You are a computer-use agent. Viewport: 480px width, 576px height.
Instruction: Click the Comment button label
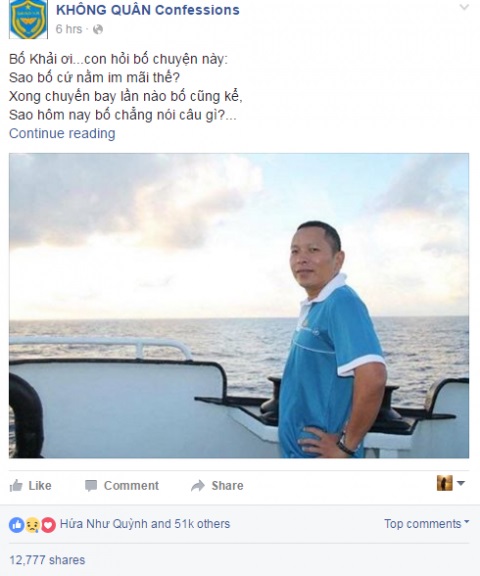coord(131,486)
